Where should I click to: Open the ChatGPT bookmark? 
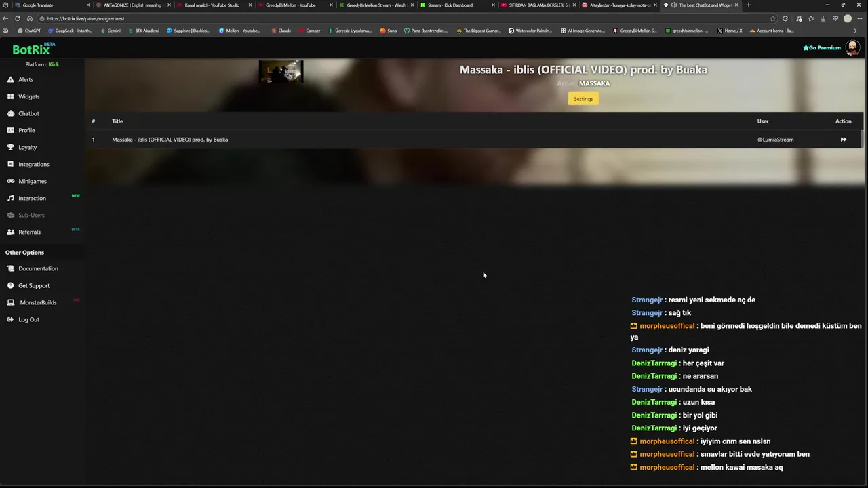point(29,30)
